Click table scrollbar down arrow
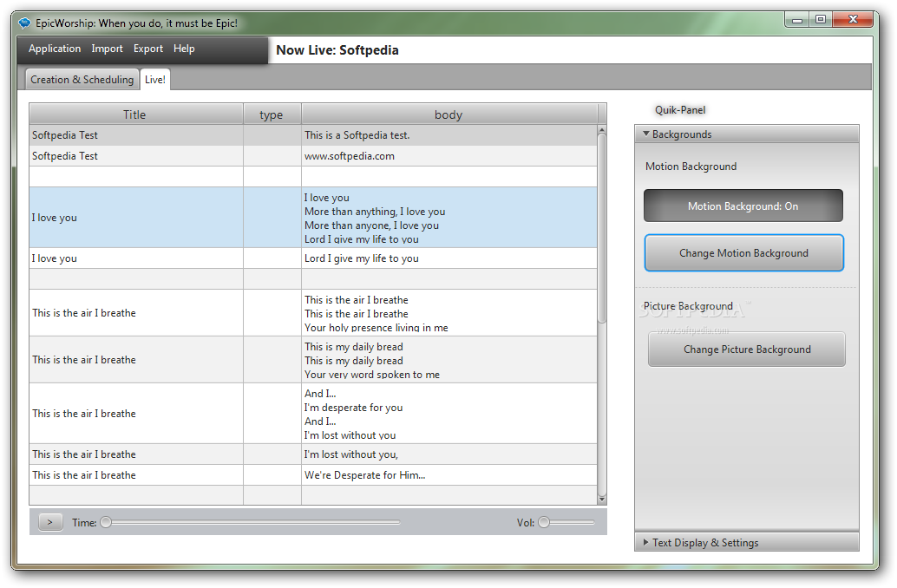 point(602,500)
